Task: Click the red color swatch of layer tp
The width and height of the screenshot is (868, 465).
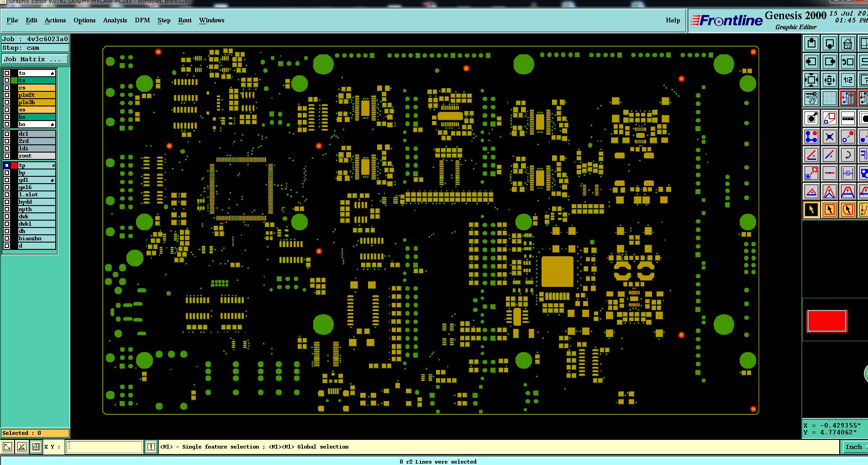Action: [14, 165]
